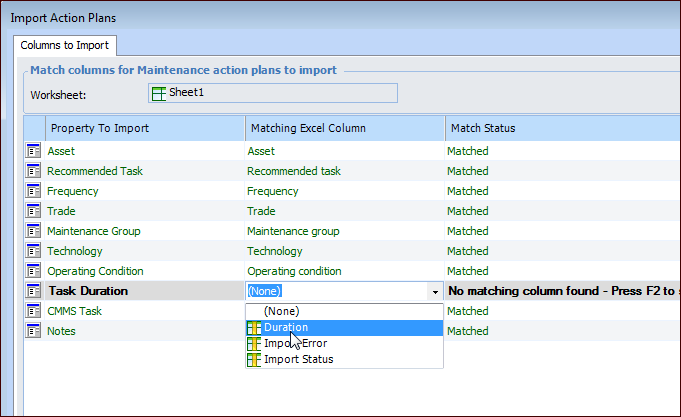Select (None) in the dropdown list
The image size is (681, 417).
[280, 311]
